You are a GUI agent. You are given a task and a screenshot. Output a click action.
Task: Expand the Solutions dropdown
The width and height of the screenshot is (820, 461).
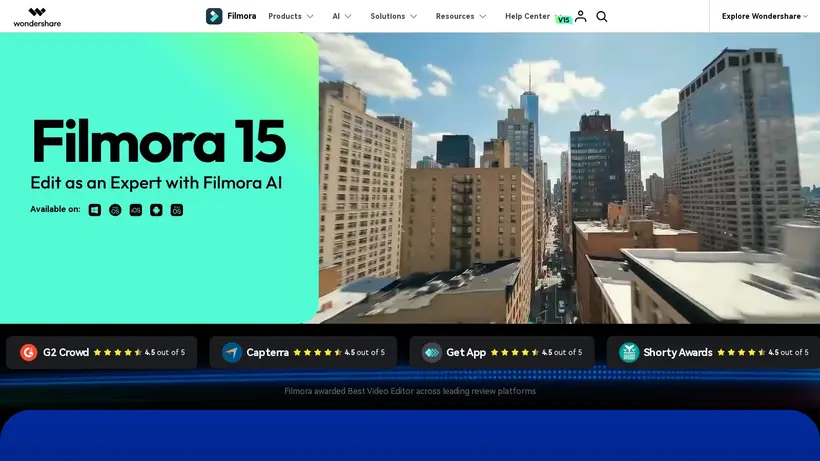pos(393,16)
